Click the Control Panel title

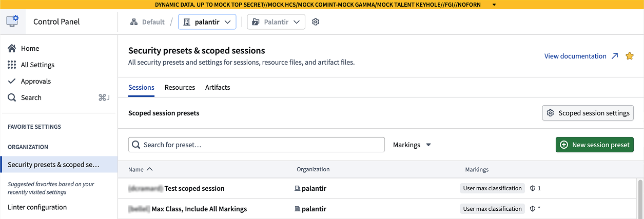coord(56,22)
